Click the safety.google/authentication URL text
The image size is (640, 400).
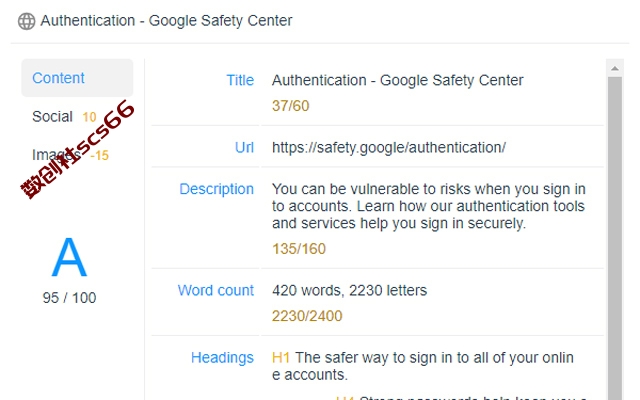(x=389, y=147)
